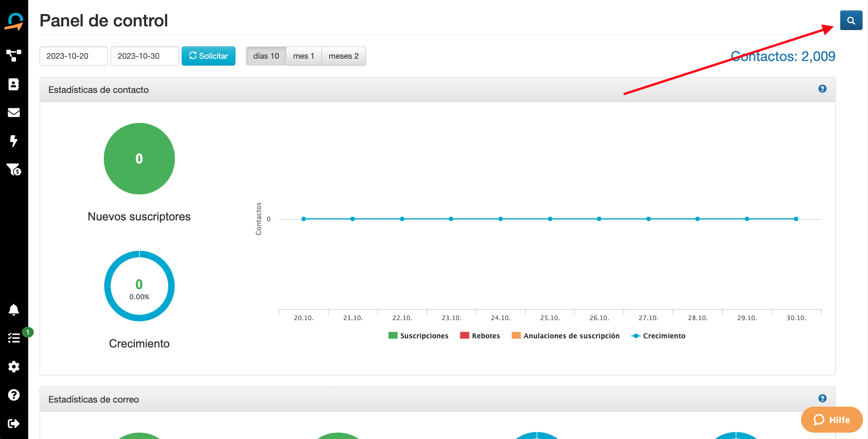This screenshot has width=868, height=439.
Task: Open the Hilfe chat button
Action: pos(832,419)
